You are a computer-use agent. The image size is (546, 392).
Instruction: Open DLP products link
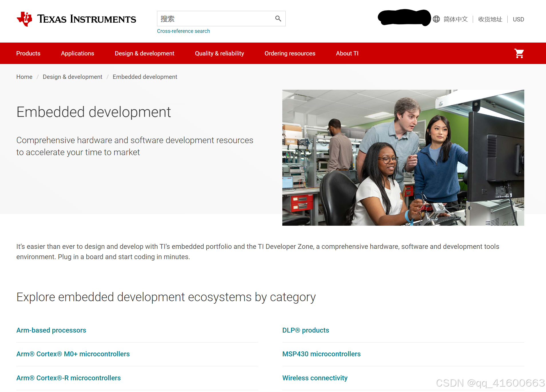coord(305,330)
